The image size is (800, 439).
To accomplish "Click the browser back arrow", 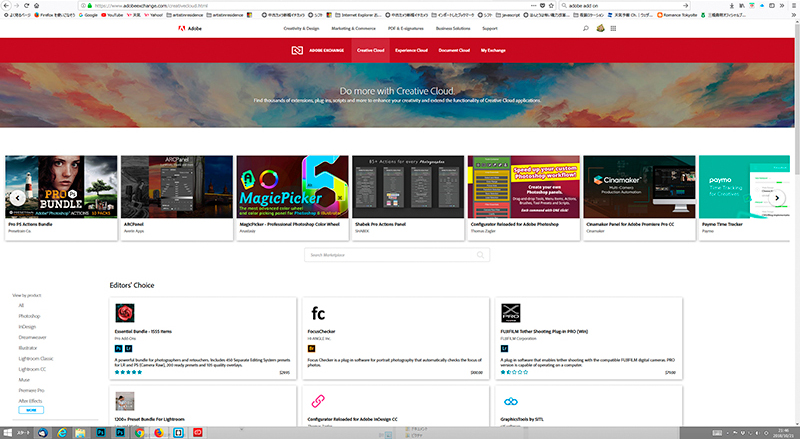I will tap(6, 6).
